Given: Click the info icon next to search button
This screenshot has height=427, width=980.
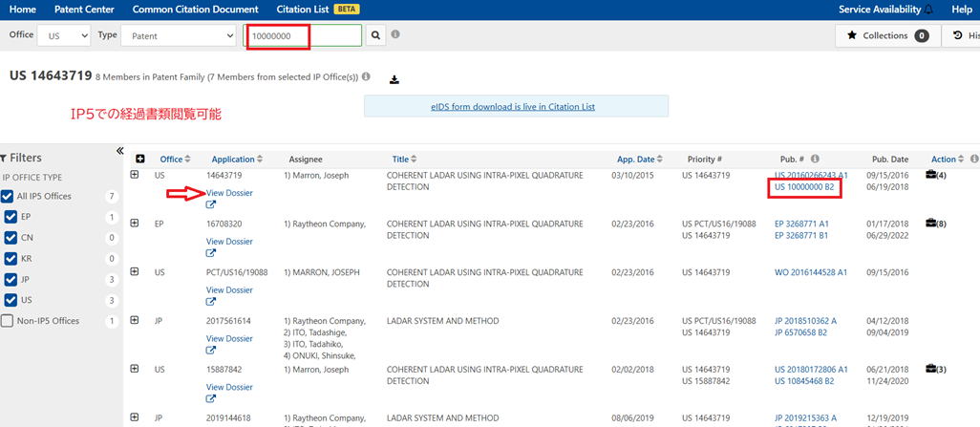Looking at the screenshot, I should tap(395, 34).
